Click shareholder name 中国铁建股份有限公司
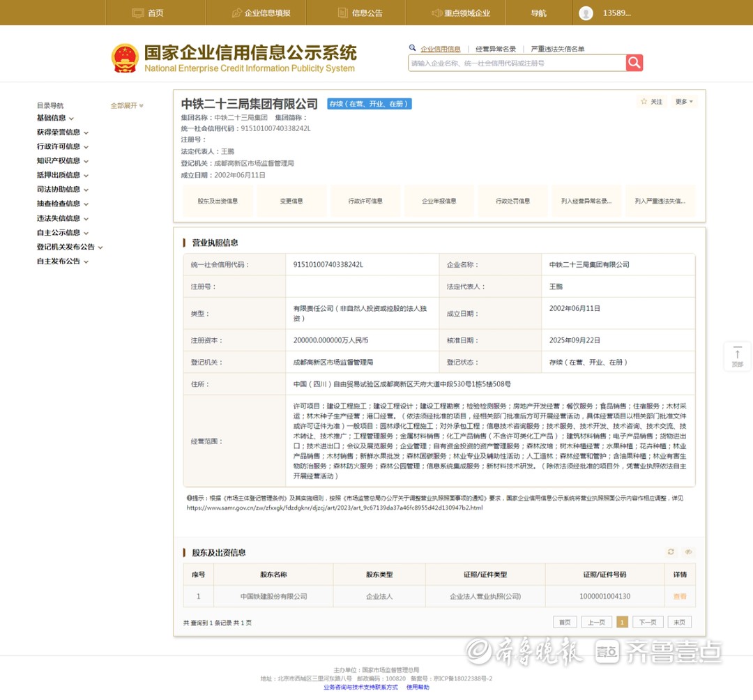 click(x=274, y=596)
